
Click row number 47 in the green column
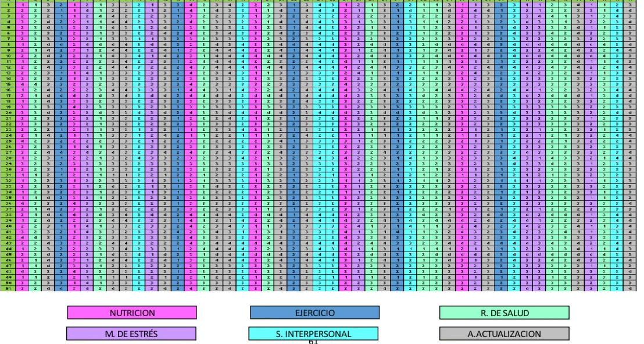9,266
